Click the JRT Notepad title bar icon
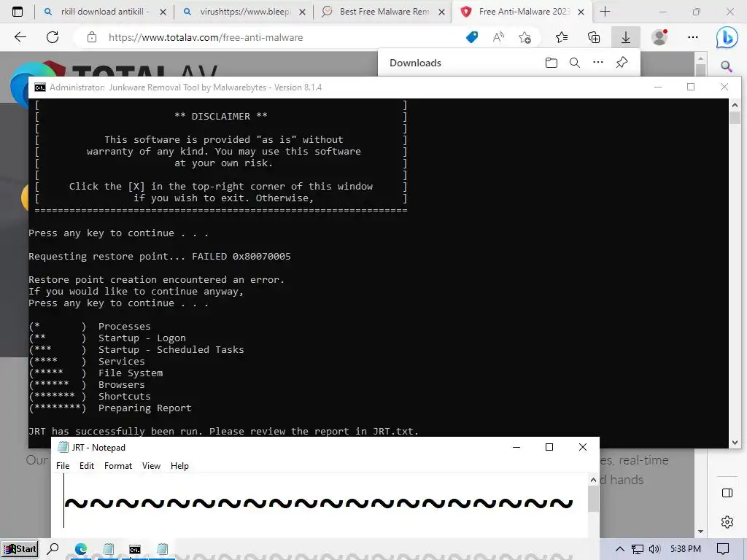 pos(63,447)
